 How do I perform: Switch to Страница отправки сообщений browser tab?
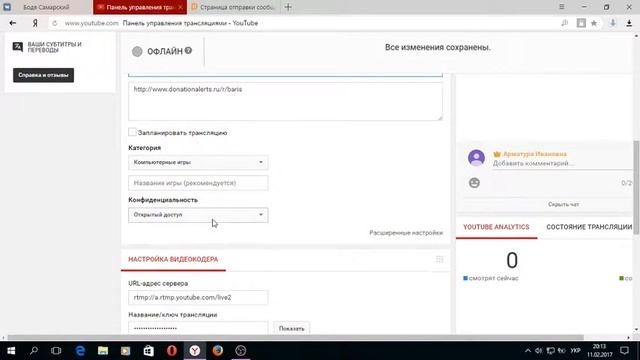point(233,7)
